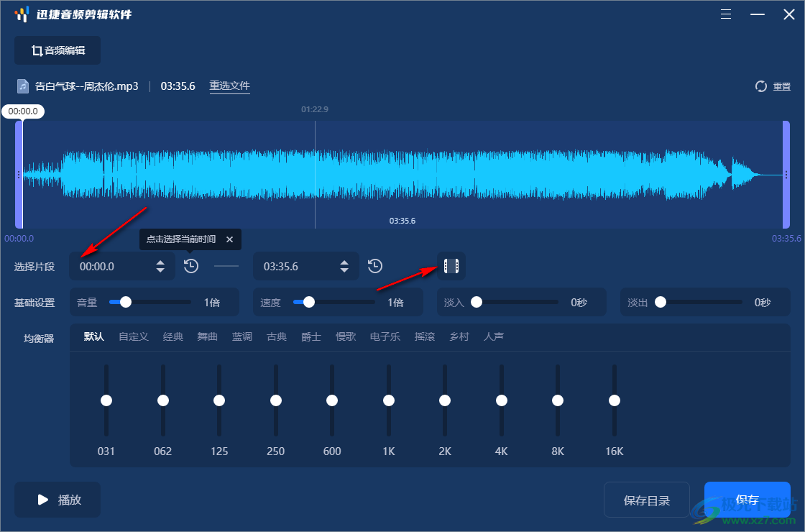Screen dimensions: 805x532
Task: Click the mp3 file icon
Action: coord(24,86)
